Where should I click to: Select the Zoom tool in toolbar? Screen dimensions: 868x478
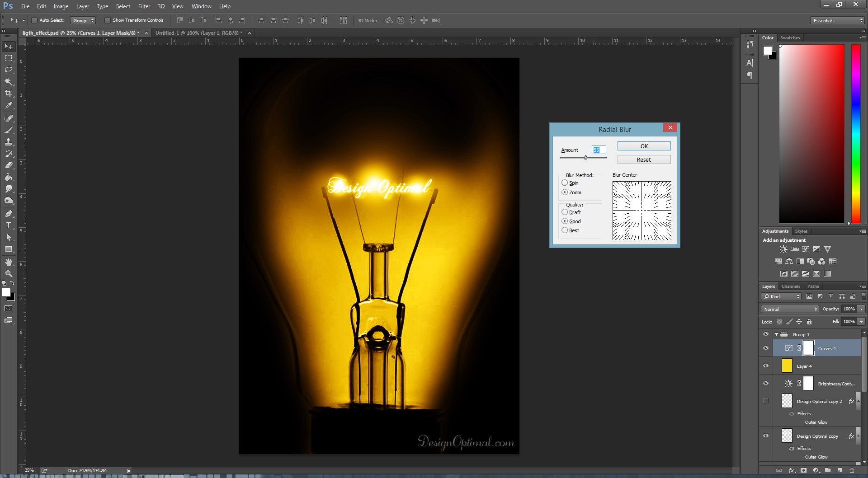[x=9, y=274]
